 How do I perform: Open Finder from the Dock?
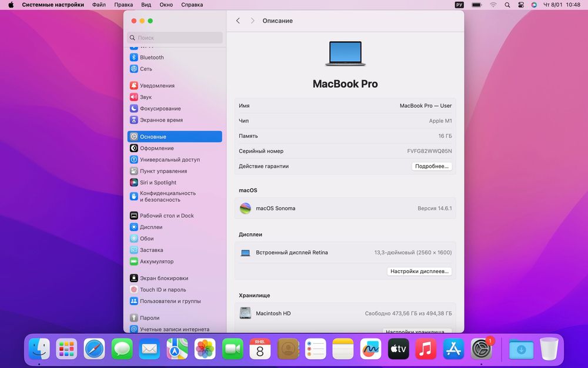point(39,349)
